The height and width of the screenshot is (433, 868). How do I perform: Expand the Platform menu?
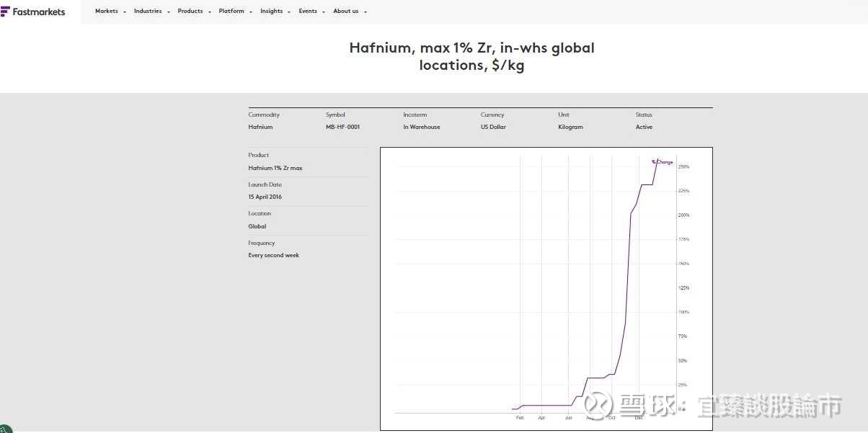tap(236, 12)
